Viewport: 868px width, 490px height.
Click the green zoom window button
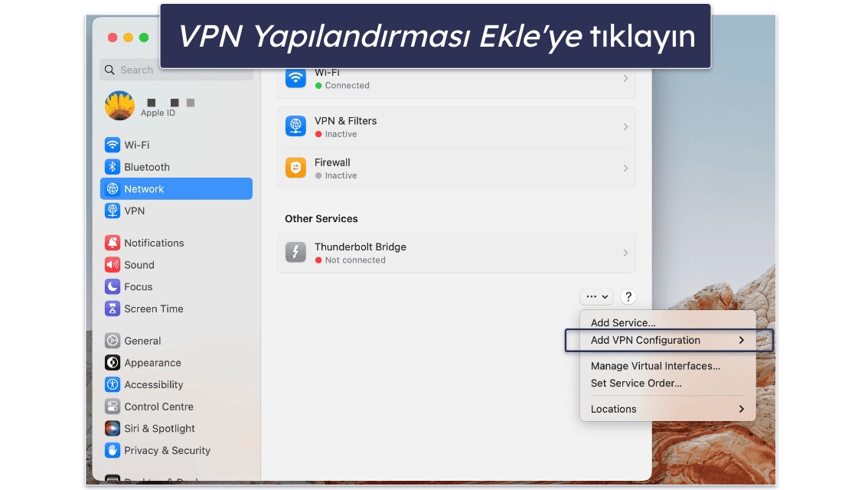click(x=144, y=38)
